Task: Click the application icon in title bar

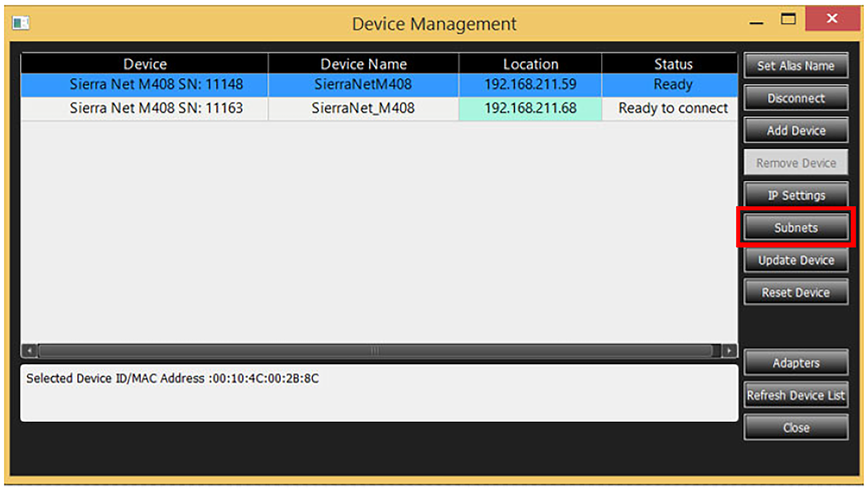Action: (21, 23)
